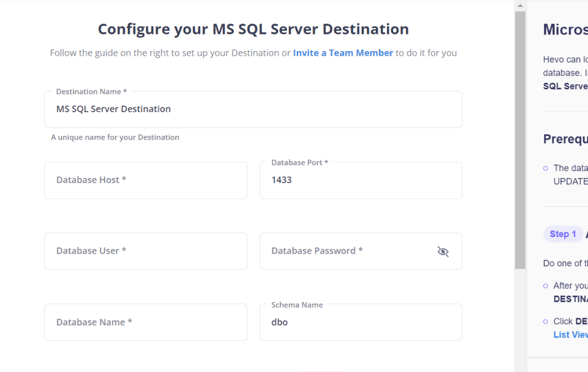Select the Database User field
Viewport: 588px width, 372px height.
pos(146,251)
